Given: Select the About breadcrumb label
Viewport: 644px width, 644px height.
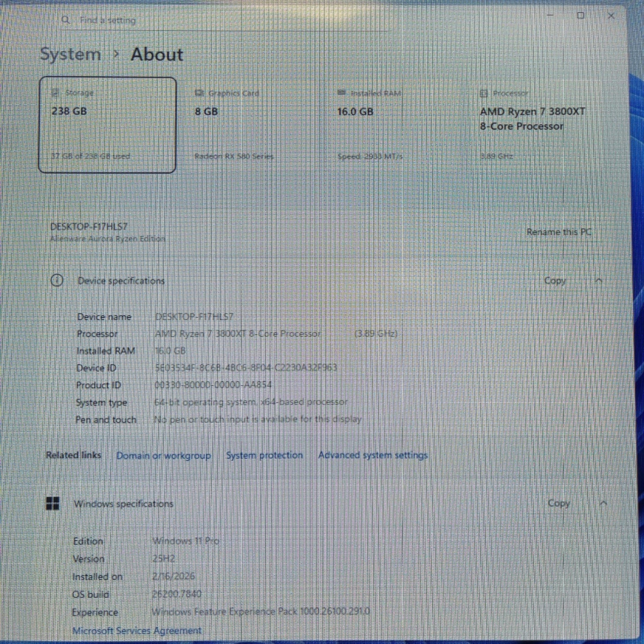Looking at the screenshot, I should point(156,55).
